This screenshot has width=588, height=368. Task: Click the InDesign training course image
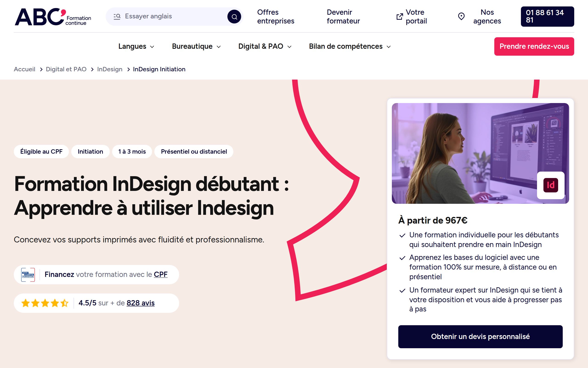pos(480,153)
